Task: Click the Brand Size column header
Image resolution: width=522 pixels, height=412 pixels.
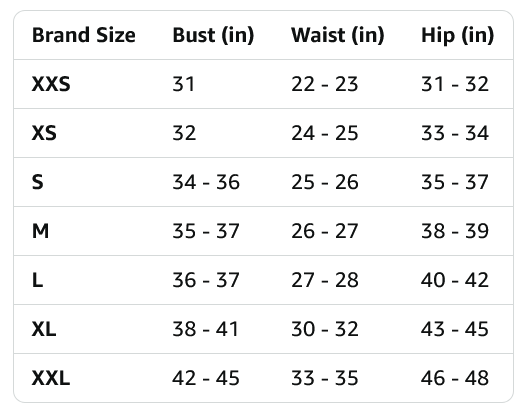Action: (x=84, y=35)
